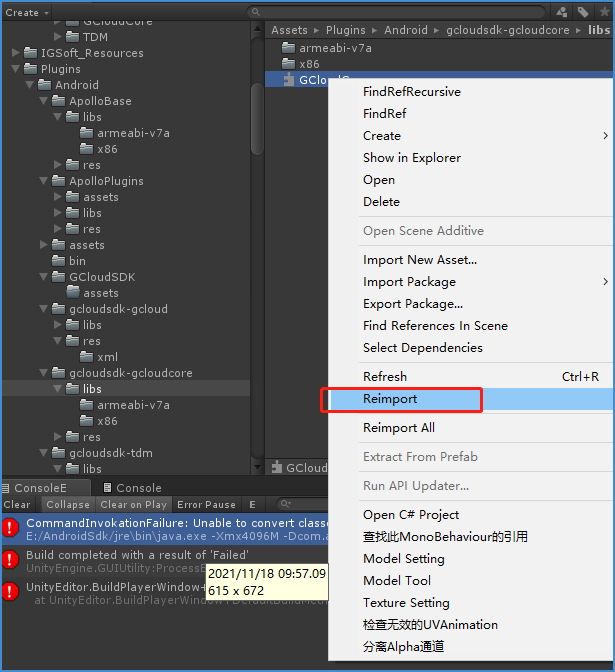Click the search by label tag icon

coord(583,12)
